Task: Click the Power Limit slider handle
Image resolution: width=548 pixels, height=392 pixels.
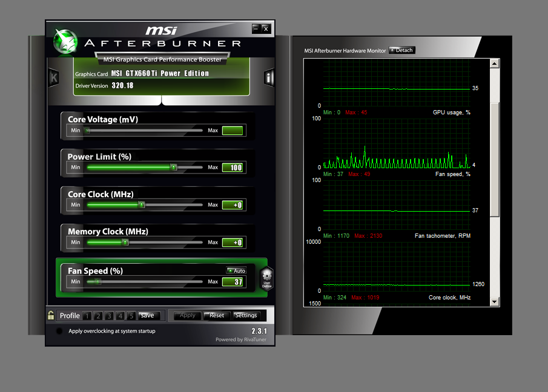Action: [x=174, y=167]
